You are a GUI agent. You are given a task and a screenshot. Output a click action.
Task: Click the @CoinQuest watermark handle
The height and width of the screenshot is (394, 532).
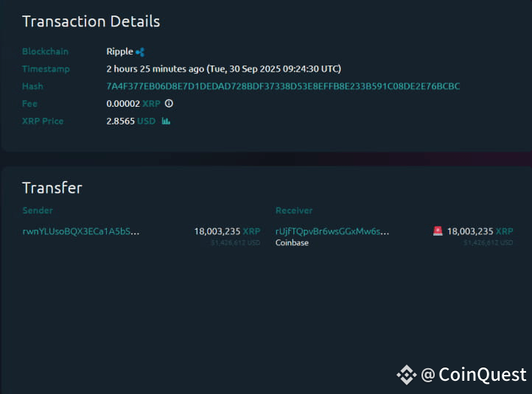coord(474,375)
